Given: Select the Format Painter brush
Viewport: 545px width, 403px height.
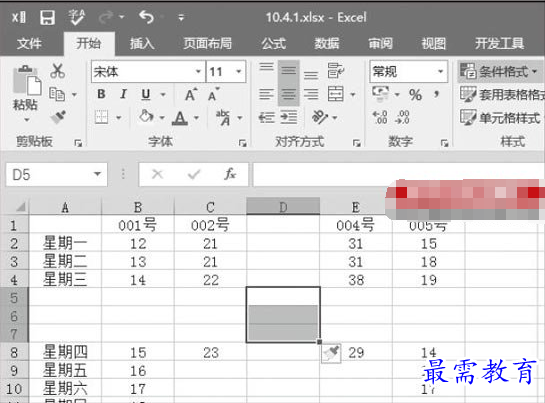Looking at the screenshot, I should pos(58,117).
